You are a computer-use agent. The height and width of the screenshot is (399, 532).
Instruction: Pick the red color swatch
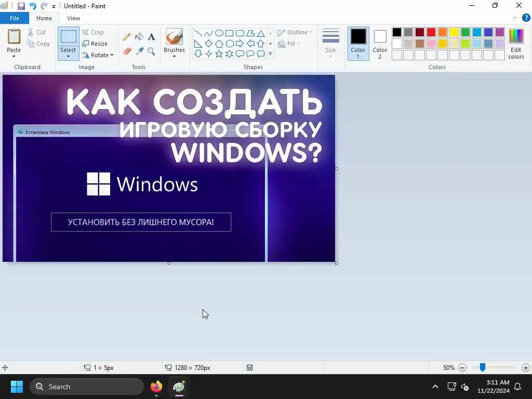click(x=431, y=32)
